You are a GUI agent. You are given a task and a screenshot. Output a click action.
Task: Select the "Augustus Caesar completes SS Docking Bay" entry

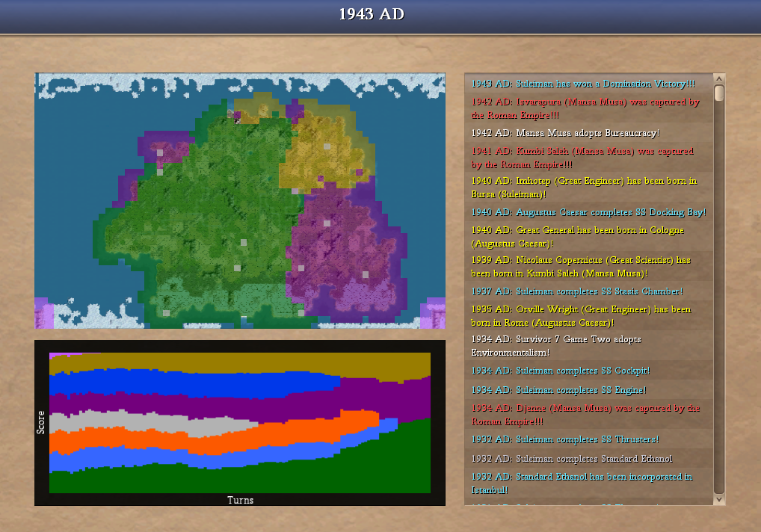coord(588,212)
